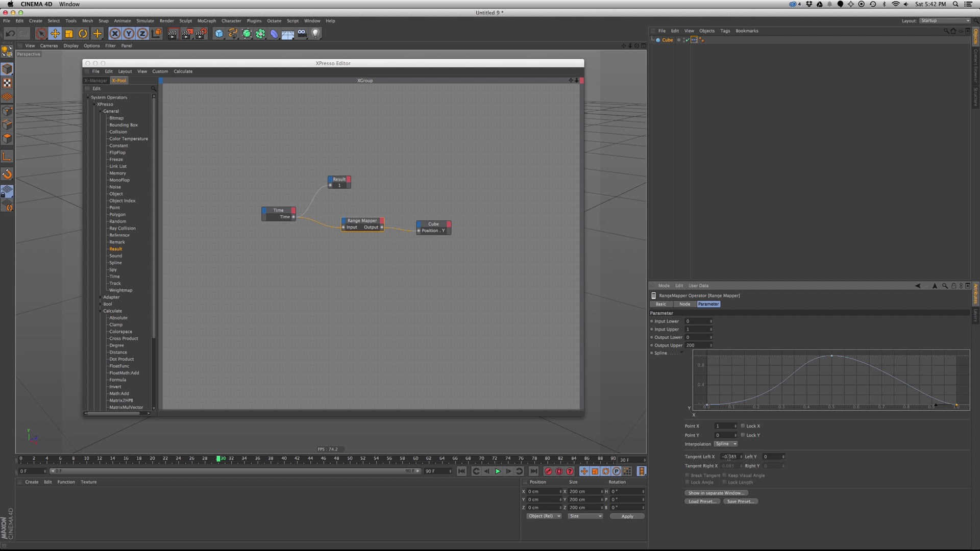Open the Interpolation Spline dropdown

(x=726, y=444)
